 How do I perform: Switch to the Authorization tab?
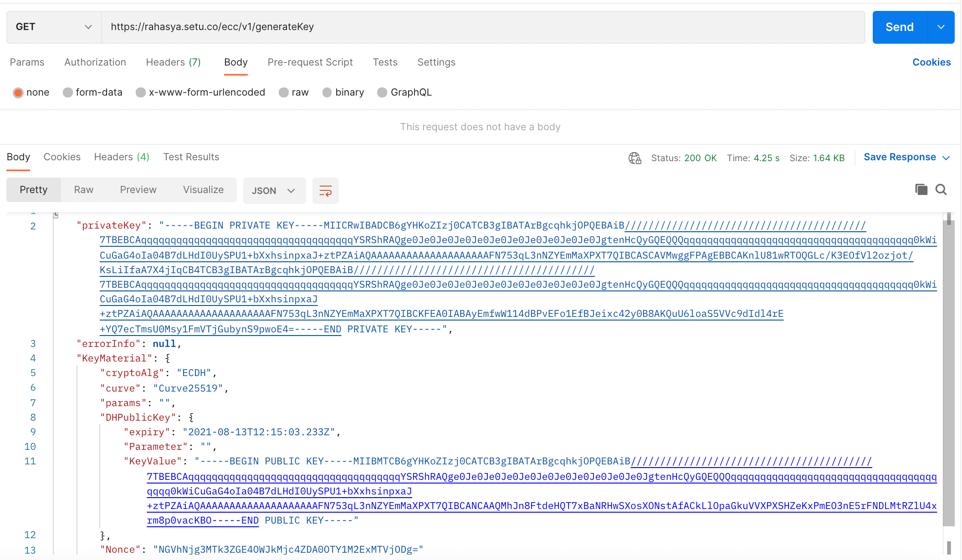point(95,62)
